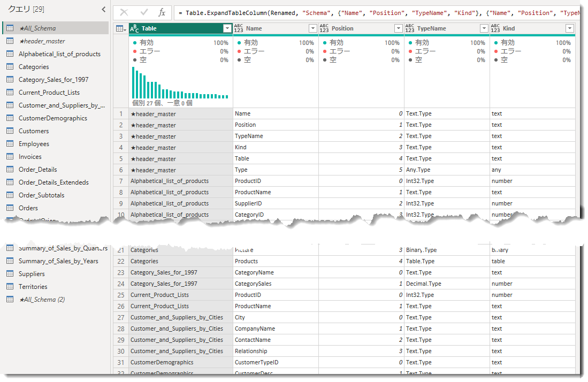Image resolution: width=588 pixels, height=382 pixels.
Task: Open the Current_Product_Lists query
Action: pos(56,93)
